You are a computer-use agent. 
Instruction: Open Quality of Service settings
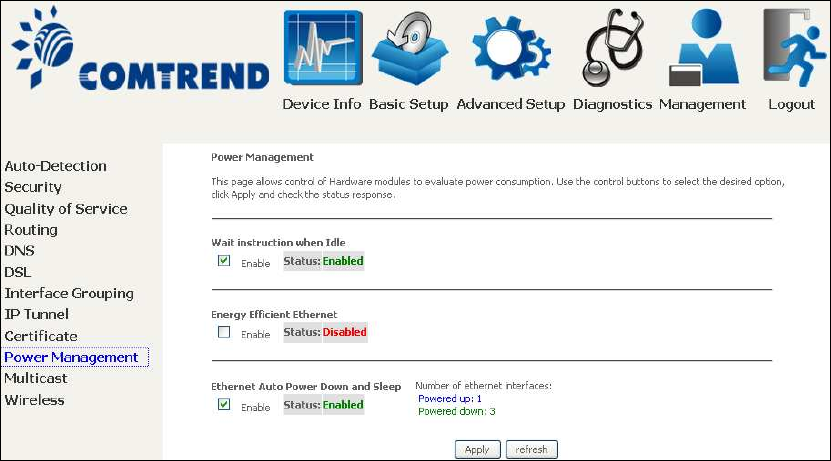pyautogui.click(x=66, y=209)
